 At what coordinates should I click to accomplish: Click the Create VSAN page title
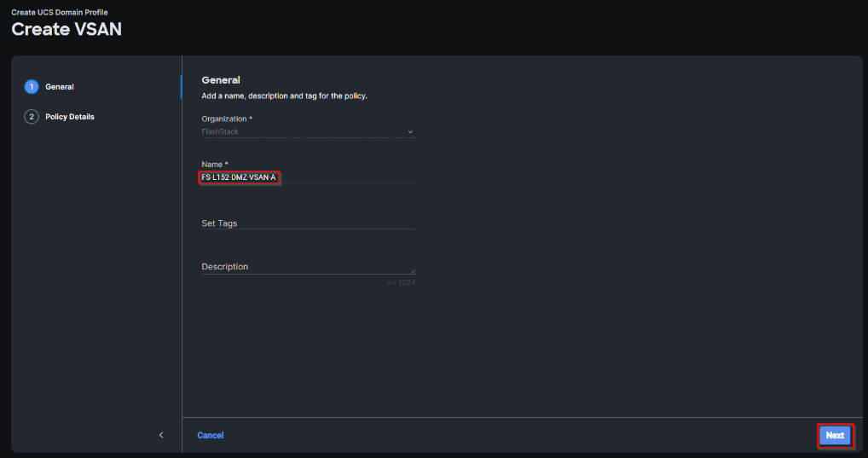point(67,30)
